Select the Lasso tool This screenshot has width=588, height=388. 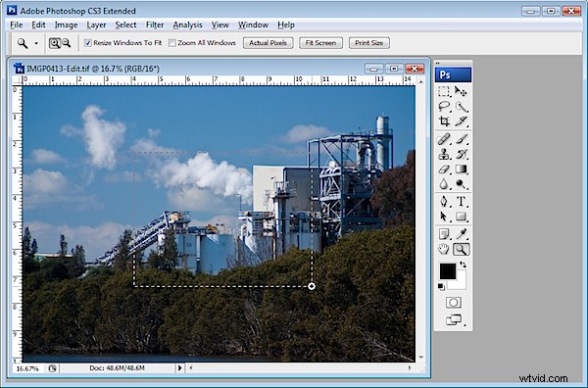[444, 107]
